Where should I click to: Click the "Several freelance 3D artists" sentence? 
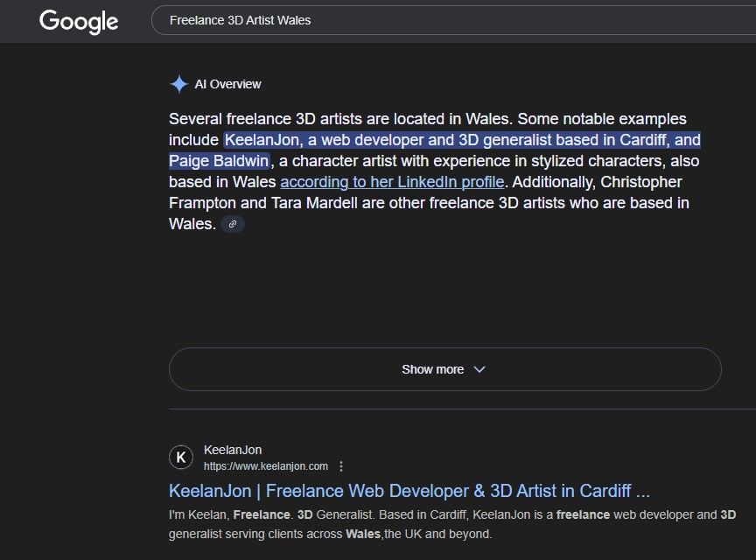[340, 119]
